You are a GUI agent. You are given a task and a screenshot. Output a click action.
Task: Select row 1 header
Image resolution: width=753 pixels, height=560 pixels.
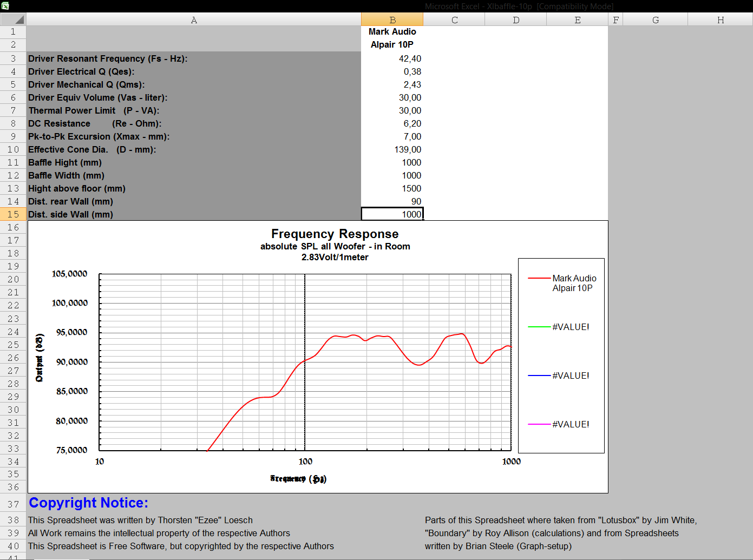pyautogui.click(x=13, y=32)
